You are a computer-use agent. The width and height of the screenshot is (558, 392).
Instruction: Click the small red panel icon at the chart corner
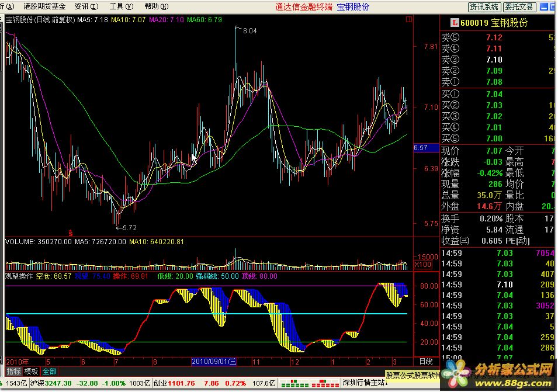coord(409,19)
